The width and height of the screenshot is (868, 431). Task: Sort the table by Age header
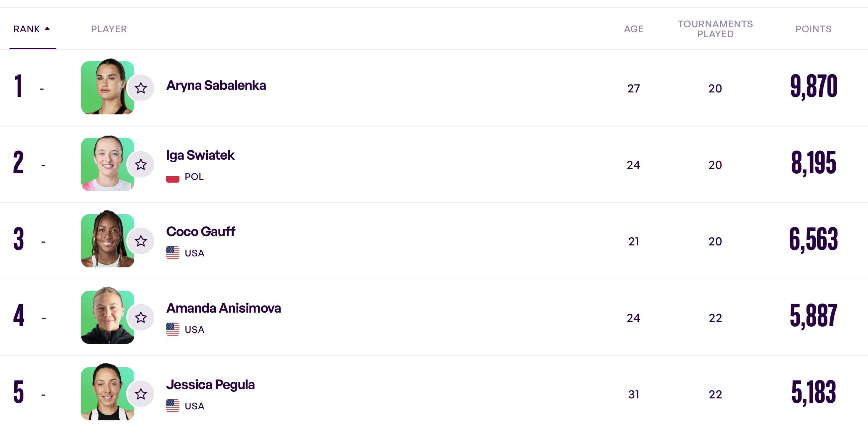(633, 29)
